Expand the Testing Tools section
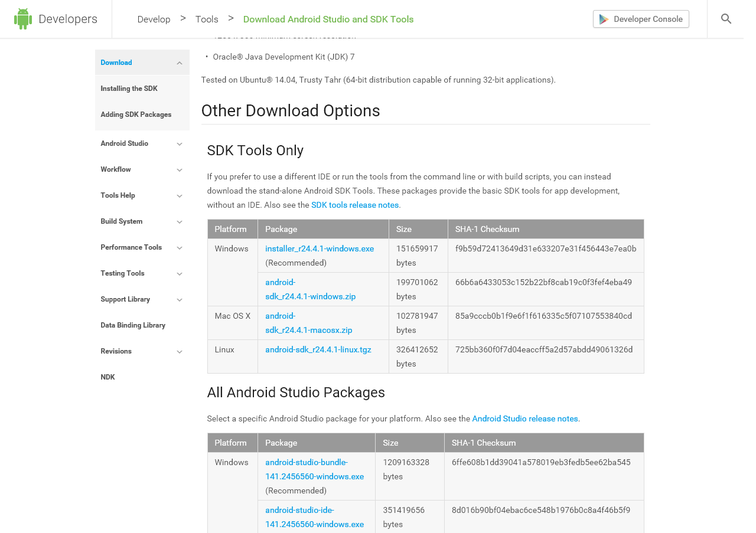756x533 pixels. tap(180, 273)
